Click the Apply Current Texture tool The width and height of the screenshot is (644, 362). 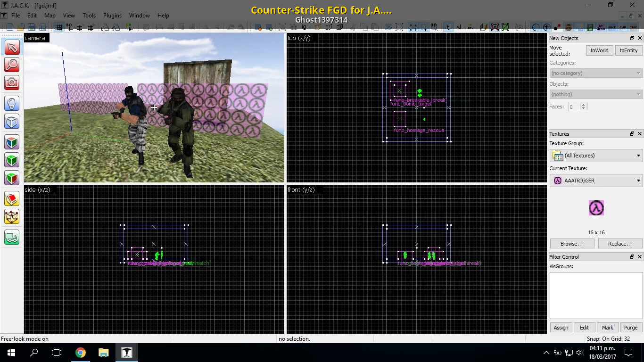(12, 160)
